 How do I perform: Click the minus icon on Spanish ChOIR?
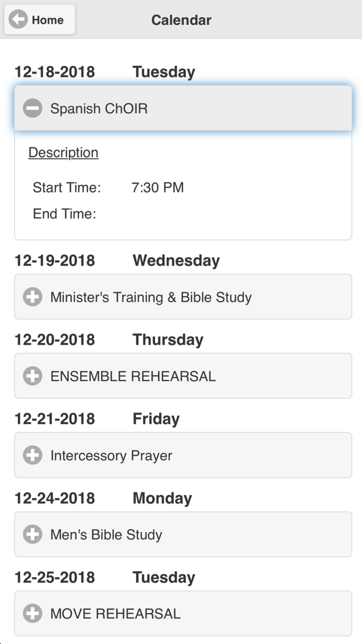pyautogui.click(x=33, y=108)
